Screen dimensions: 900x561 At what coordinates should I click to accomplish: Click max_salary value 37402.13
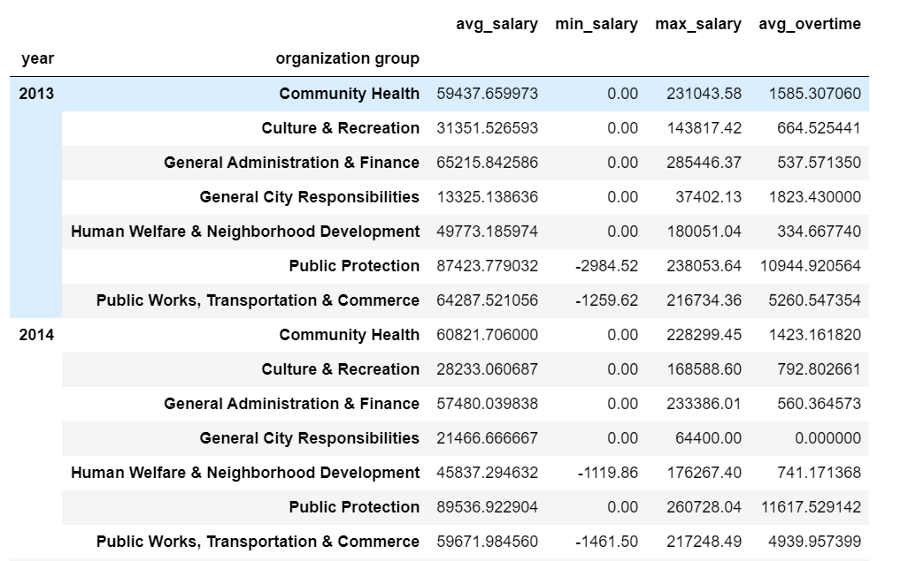tap(708, 197)
